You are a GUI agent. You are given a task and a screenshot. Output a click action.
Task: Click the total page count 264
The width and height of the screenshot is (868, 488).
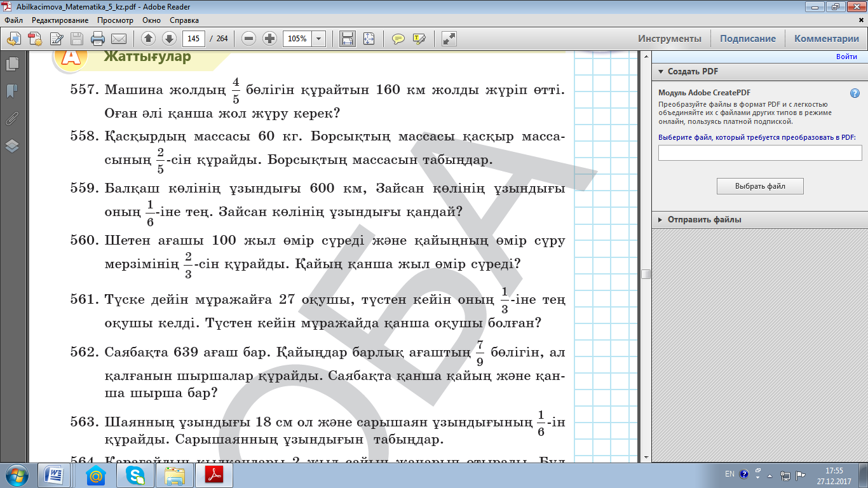[x=222, y=39]
